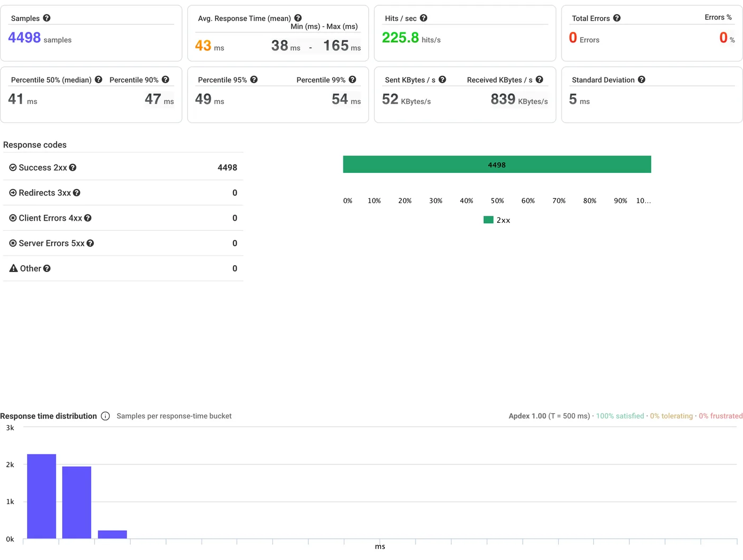Click help icon for Percentile 50% (median)
The image size is (743, 560).
pos(98,80)
